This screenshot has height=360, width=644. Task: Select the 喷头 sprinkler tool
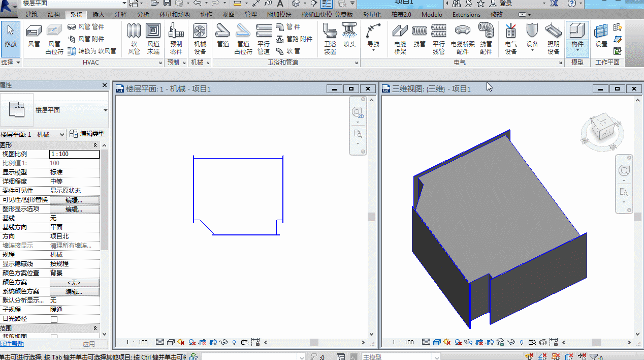[x=349, y=36]
